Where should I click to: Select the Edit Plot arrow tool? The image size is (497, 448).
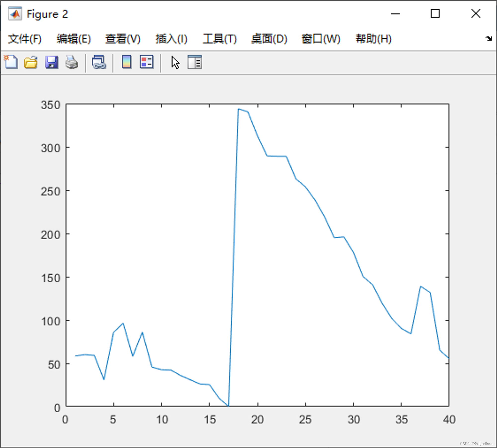175,62
